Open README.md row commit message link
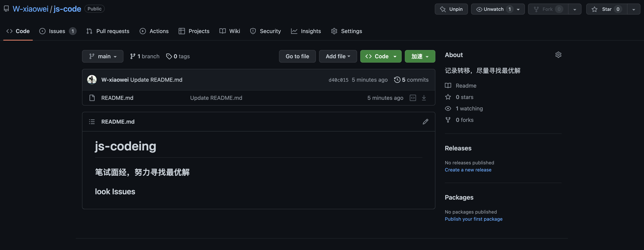 216,98
